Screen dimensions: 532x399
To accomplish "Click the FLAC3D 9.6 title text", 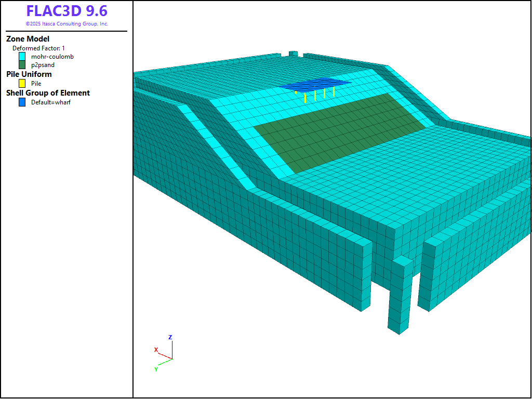I will tap(66, 11).
